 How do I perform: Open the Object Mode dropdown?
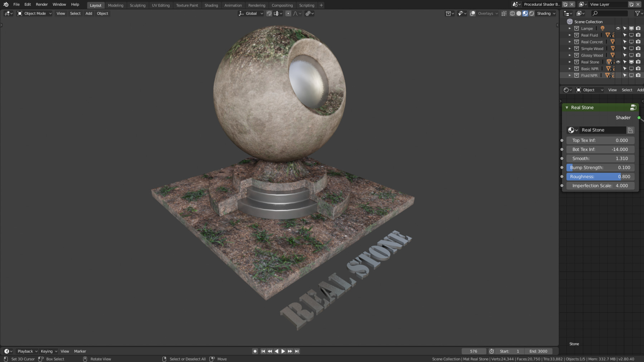(x=35, y=13)
